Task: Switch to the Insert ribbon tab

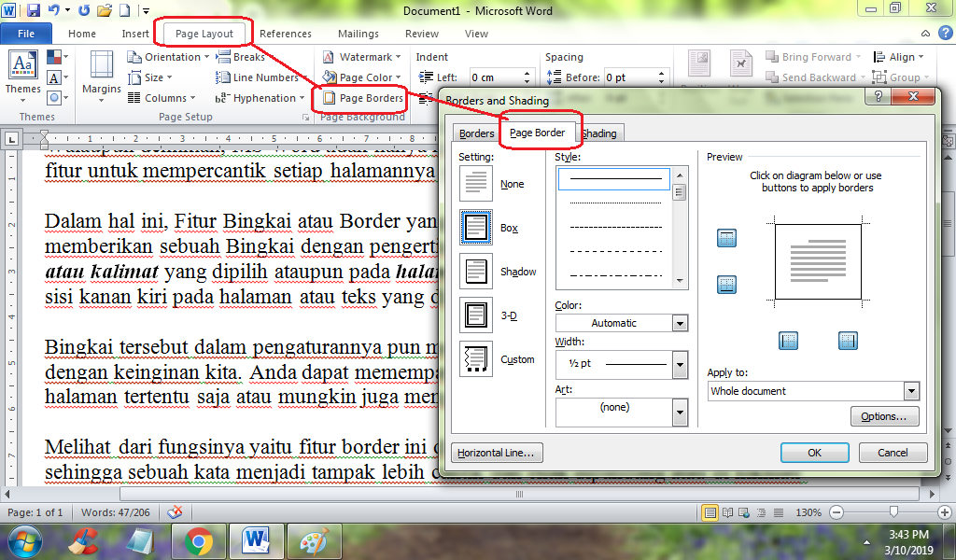Action: click(134, 34)
